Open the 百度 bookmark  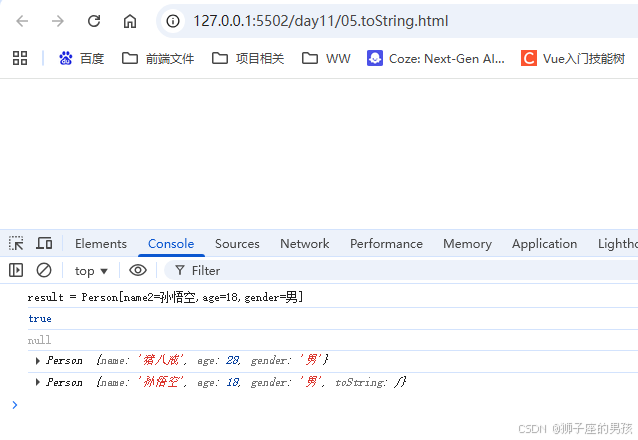coord(81,59)
